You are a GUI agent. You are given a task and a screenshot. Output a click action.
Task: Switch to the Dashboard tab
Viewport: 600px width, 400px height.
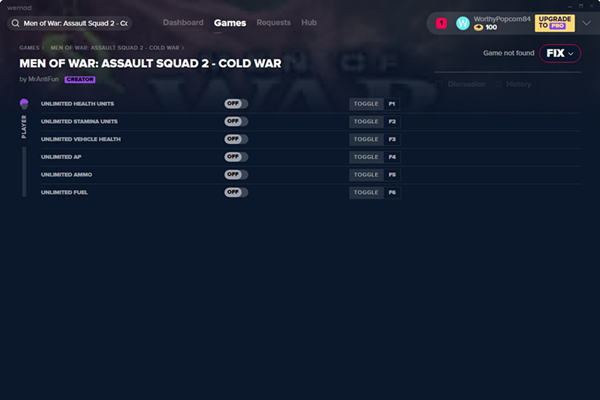click(x=183, y=23)
